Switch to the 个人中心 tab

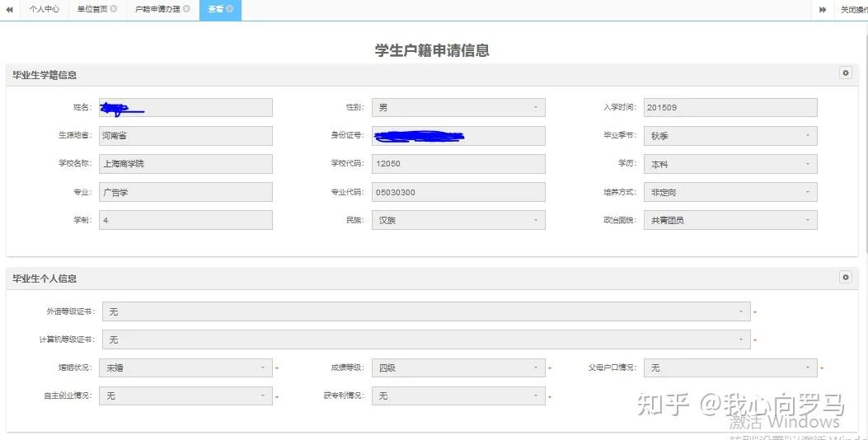coord(45,9)
